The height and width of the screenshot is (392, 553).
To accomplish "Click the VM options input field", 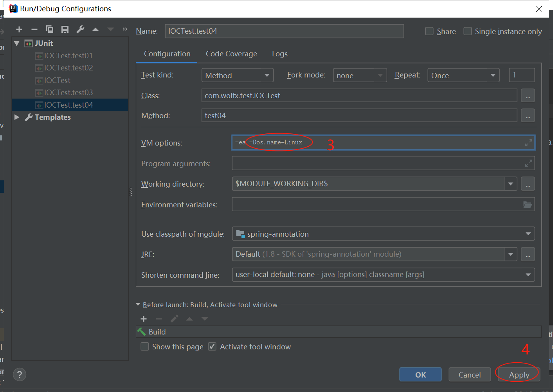I will [x=383, y=143].
